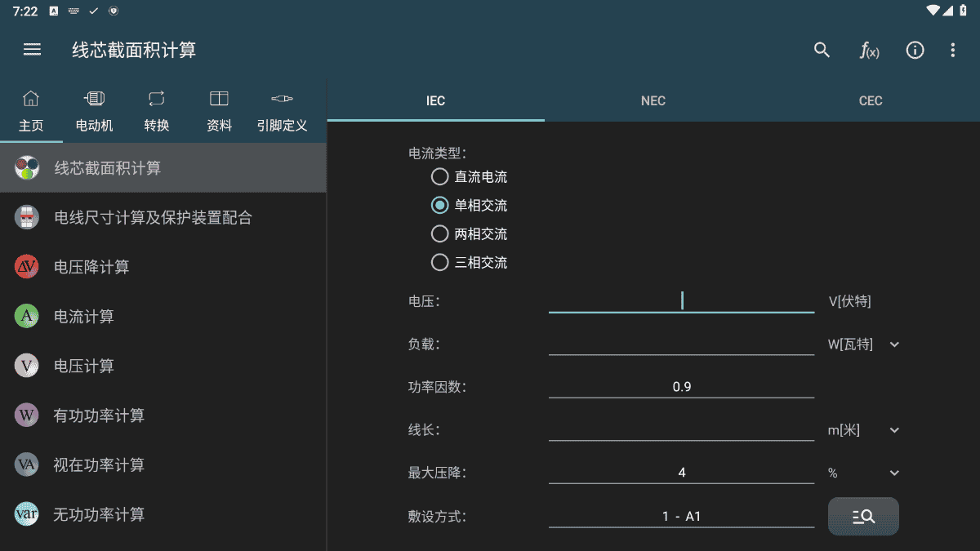This screenshot has width=980, height=551.
Task: Tap the search magnifier icon
Action: click(x=822, y=50)
